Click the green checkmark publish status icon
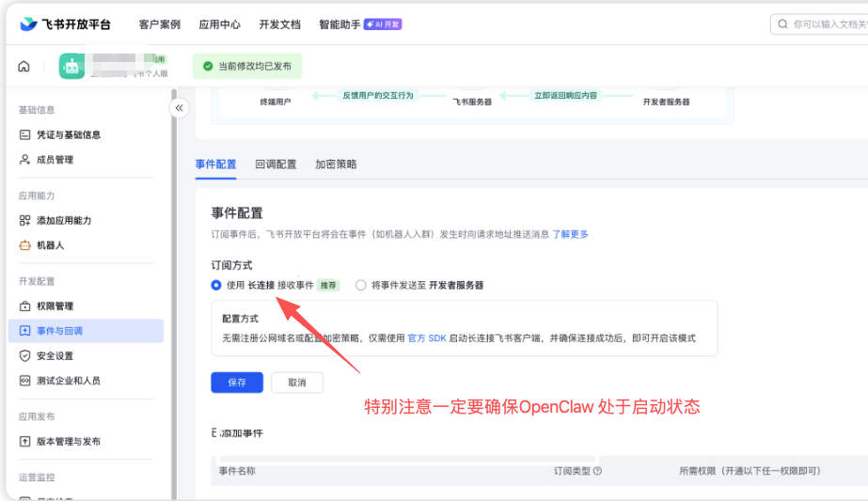Image resolution: width=868 pixels, height=501 pixels. (208, 67)
